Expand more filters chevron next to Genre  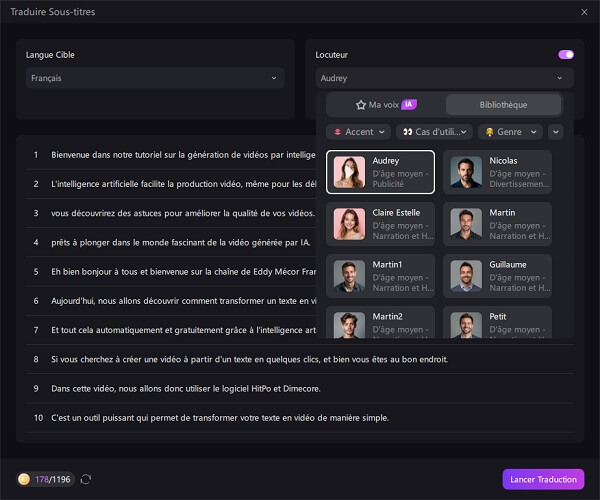tap(555, 131)
